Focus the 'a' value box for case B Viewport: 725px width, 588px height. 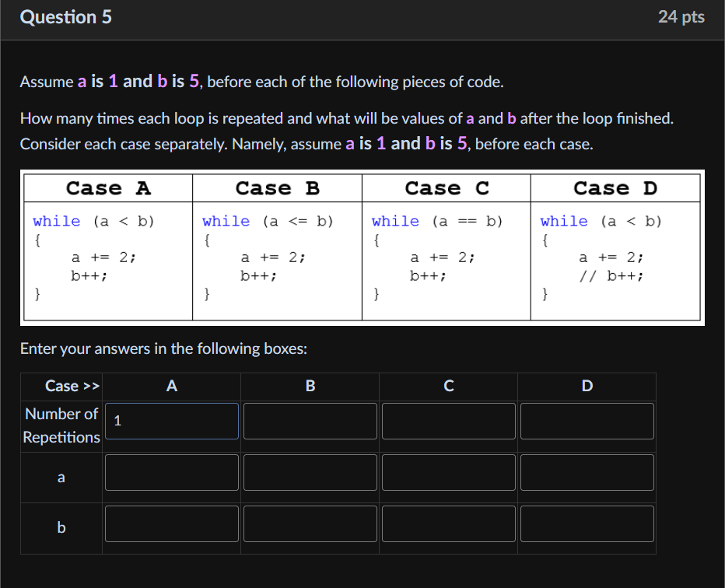(x=310, y=472)
